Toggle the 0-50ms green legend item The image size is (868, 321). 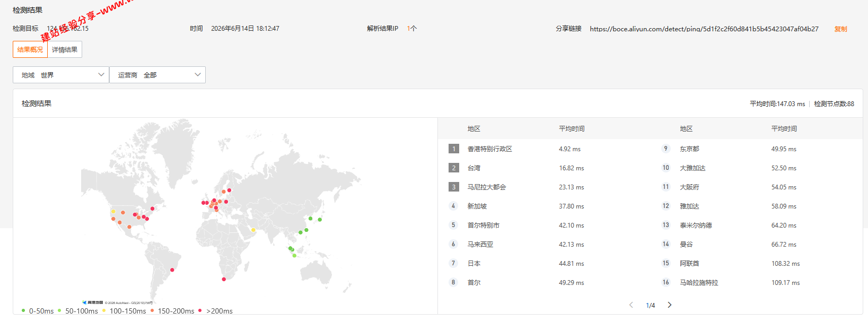click(38, 311)
